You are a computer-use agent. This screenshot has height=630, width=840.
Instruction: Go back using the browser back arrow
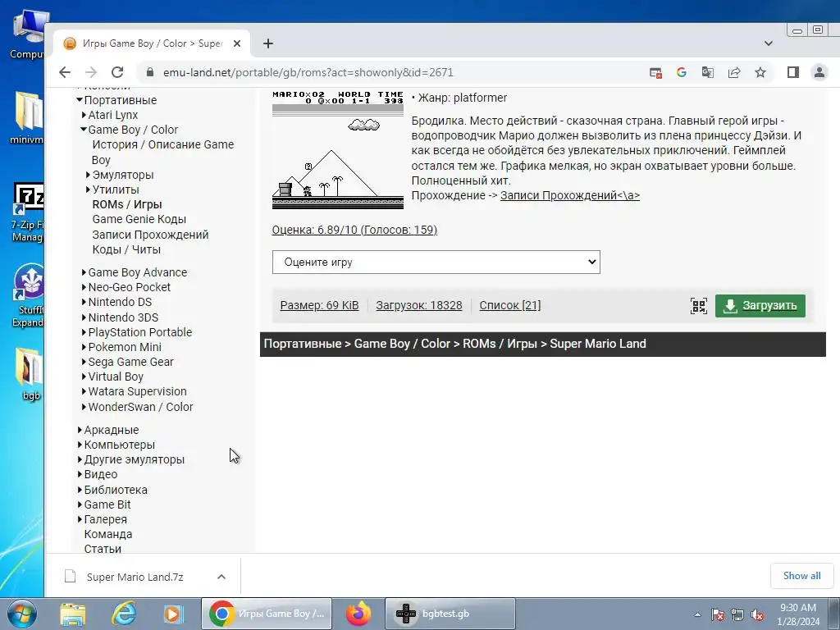(x=65, y=72)
